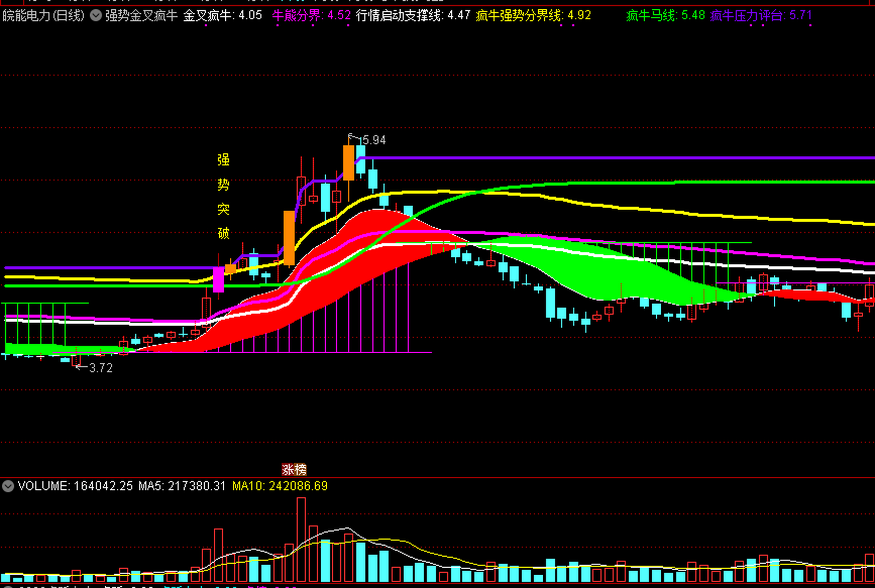Viewport: 875px width, 588px height.
Task: Click the MA10: 242086.69 volume average
Action: pos(280,486)
